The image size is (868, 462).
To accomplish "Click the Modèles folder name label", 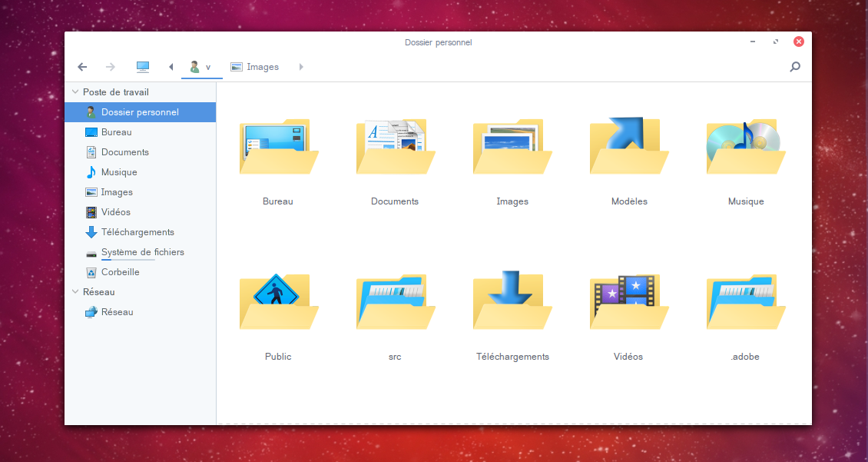I will click(x=629, y=201).
